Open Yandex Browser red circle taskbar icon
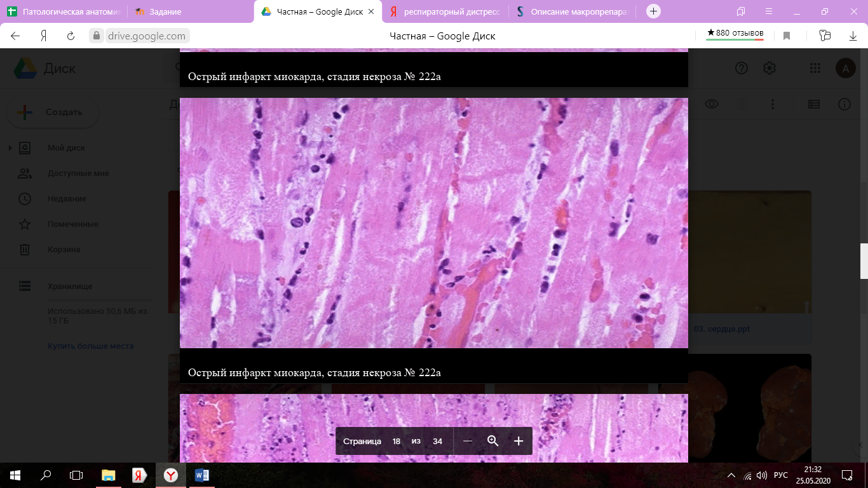 (171, 475)
